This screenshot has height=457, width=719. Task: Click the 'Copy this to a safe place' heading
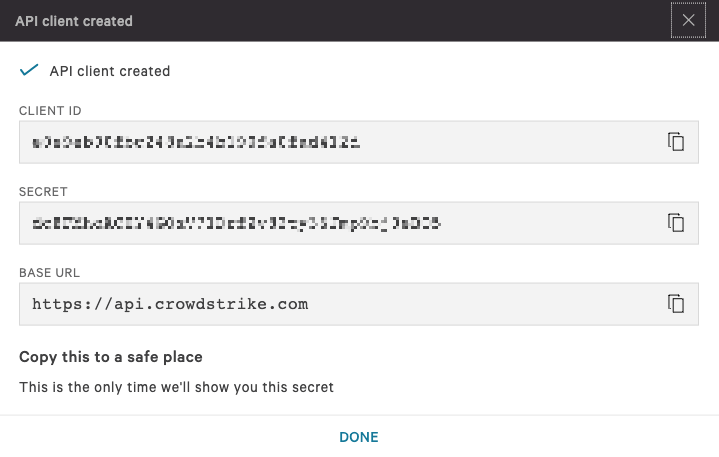(x=111, y=356)
